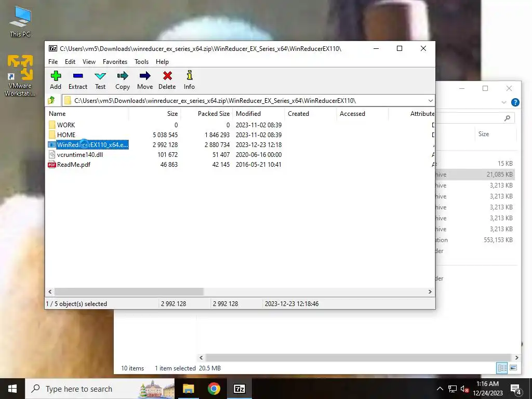Launch Chrome from the taskbar

(x=214, y=389)
